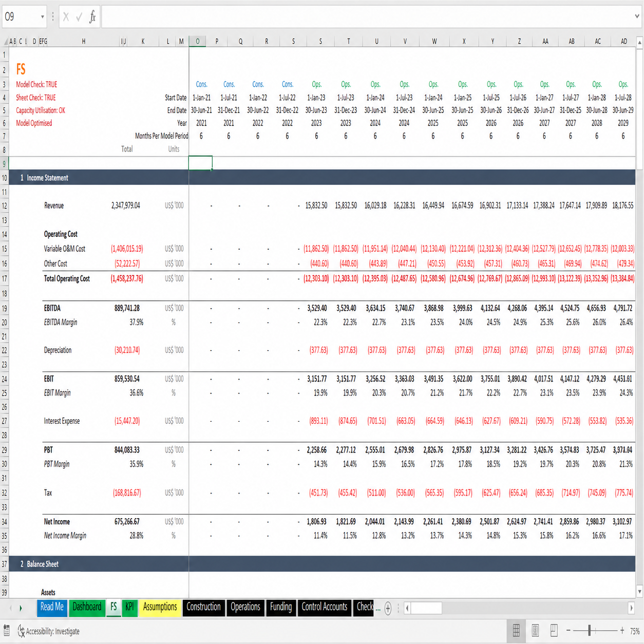644x644 pixels.
Task: Go to the Construction sheet tab
Action: pos(203,607)
